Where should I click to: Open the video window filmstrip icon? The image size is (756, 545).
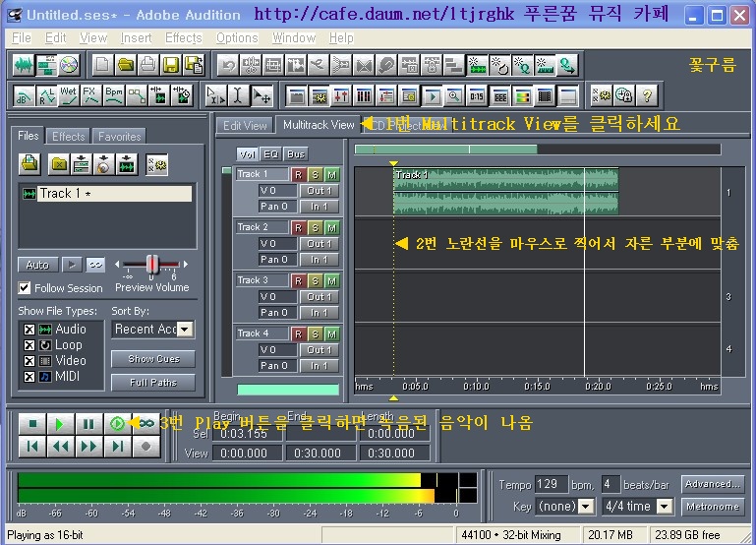click(545, 96)
